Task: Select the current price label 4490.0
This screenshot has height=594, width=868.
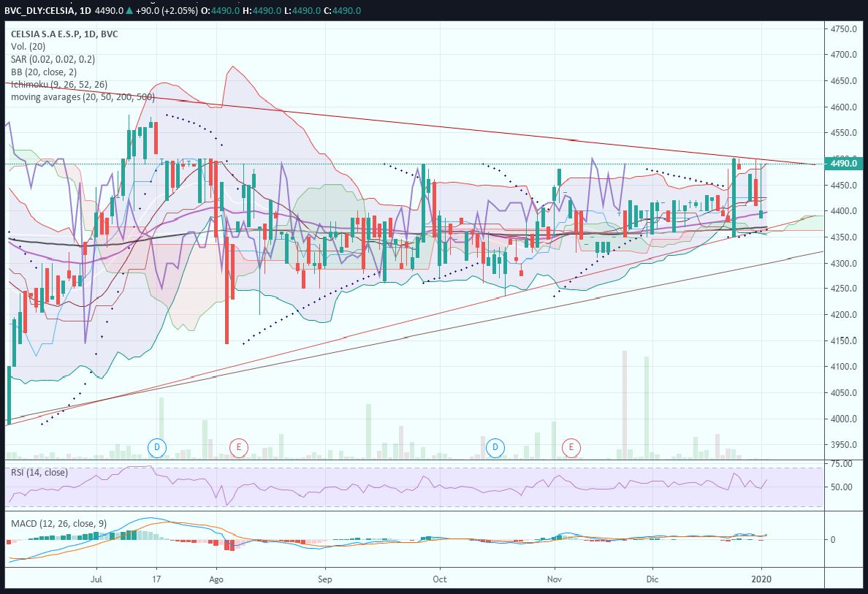Action: coord(844,164)
